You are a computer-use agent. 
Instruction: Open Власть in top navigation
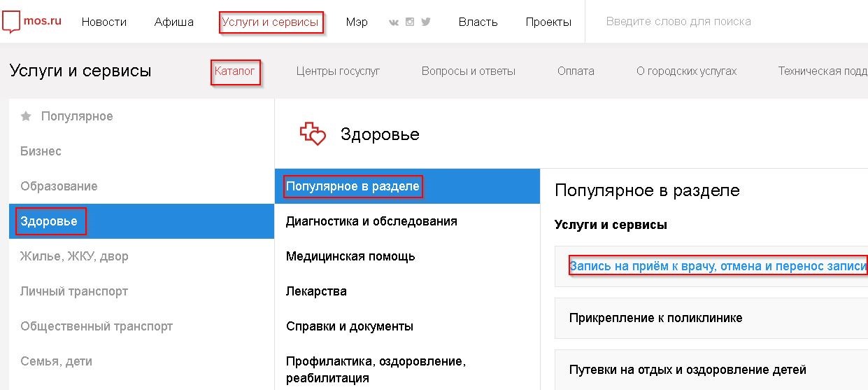pyautogui.click(x=478, y=22)
